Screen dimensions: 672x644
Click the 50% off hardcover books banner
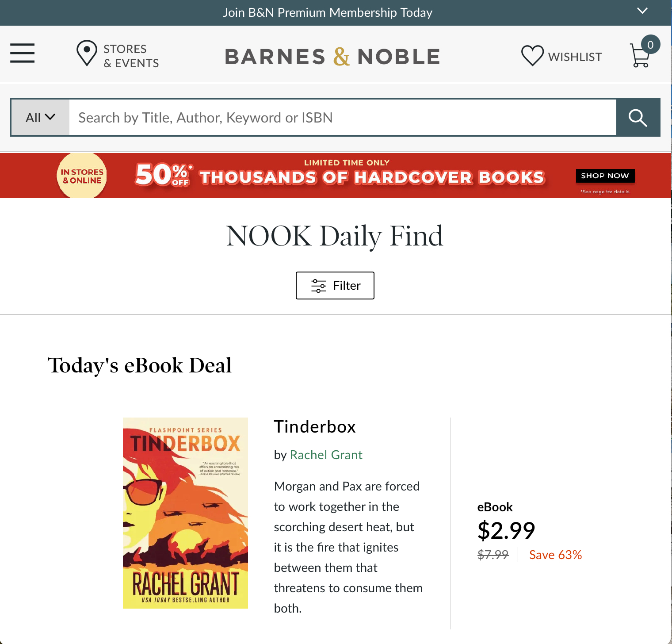[340, 177]
